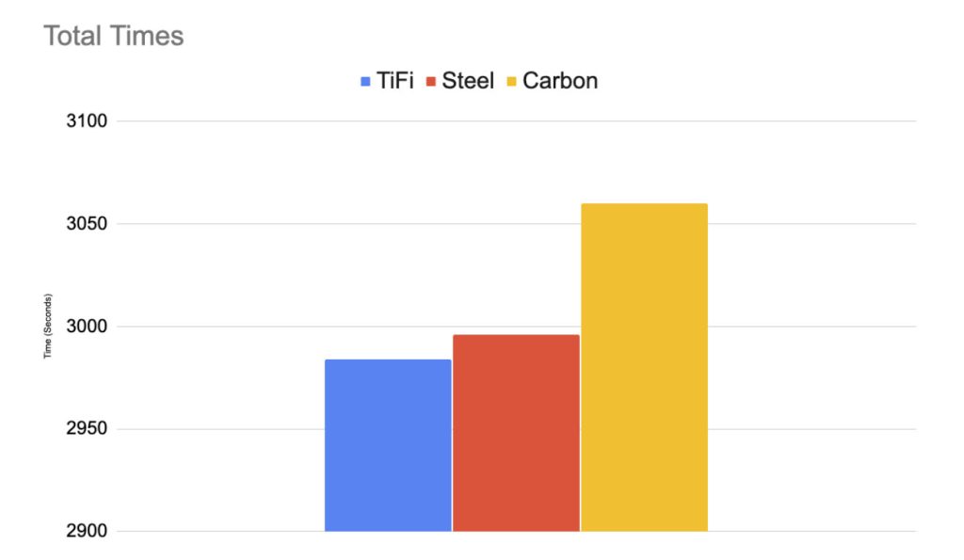Select the Carbon legend label text
The image size is (964, 560).
tap(560, 81)
